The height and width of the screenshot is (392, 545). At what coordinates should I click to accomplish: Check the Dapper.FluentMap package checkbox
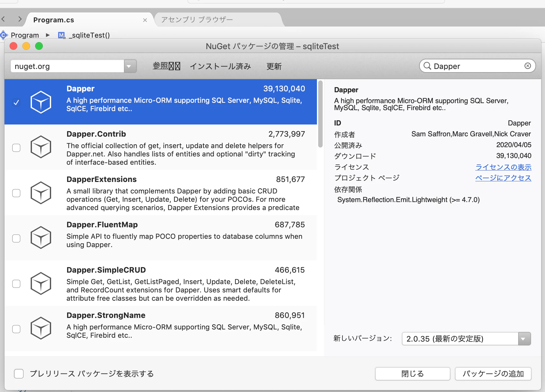point(16,238)
